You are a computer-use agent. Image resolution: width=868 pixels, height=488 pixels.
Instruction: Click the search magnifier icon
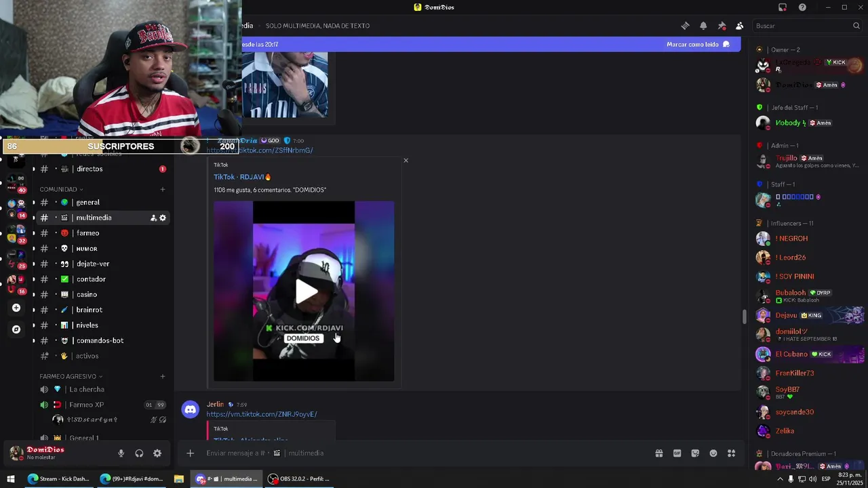[856, 26]
